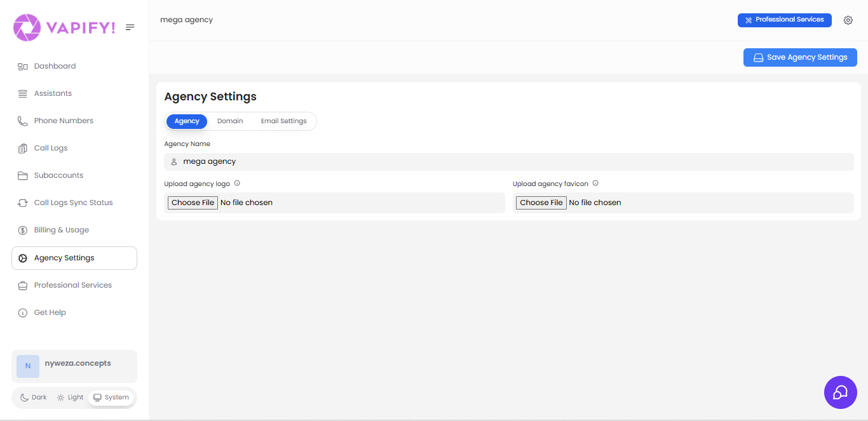The height and width of the screenshot is (421, 868).
Task: Open Billing & Usage
Action: pyautogui.click(x=60, y=229)
